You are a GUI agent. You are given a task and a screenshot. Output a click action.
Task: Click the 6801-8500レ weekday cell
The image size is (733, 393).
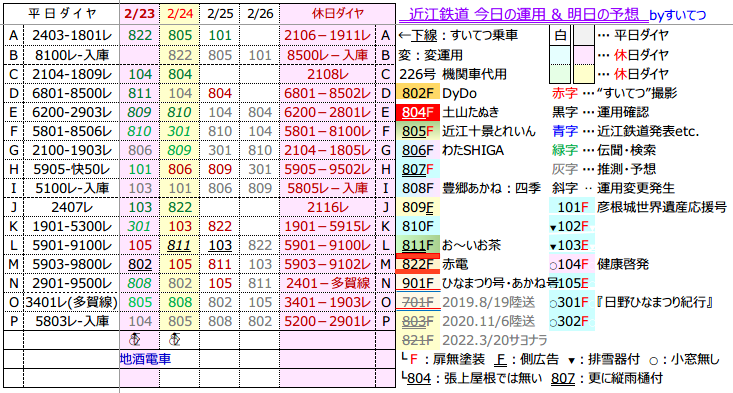72,93
